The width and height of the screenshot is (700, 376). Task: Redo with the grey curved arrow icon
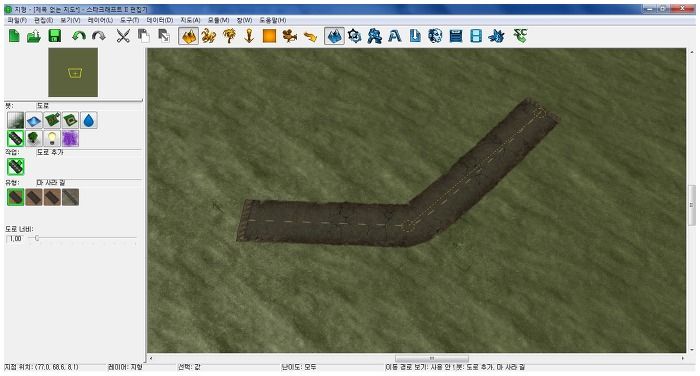pos(99,36)
